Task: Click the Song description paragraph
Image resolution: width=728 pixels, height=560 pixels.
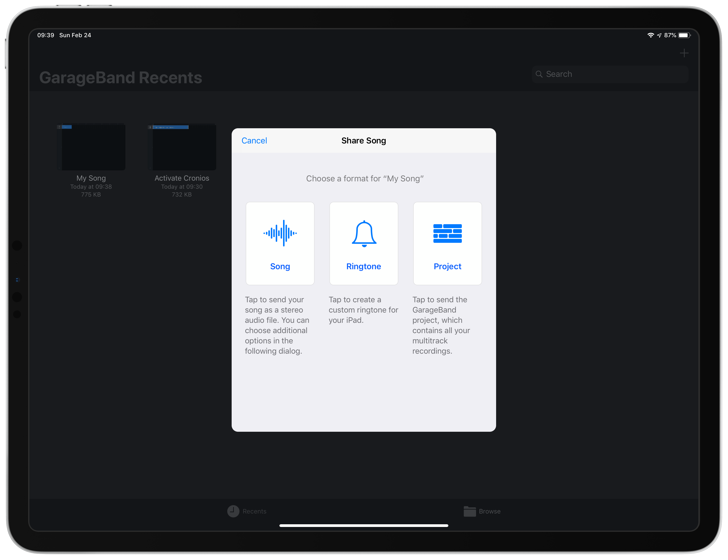Action: pos(277,325)
